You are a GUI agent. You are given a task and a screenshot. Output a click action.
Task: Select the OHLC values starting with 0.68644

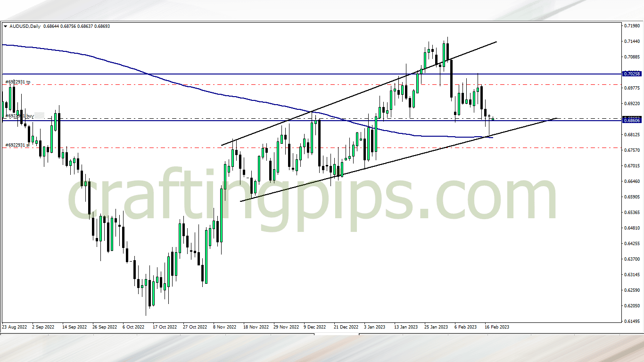[x=76, y=26]
